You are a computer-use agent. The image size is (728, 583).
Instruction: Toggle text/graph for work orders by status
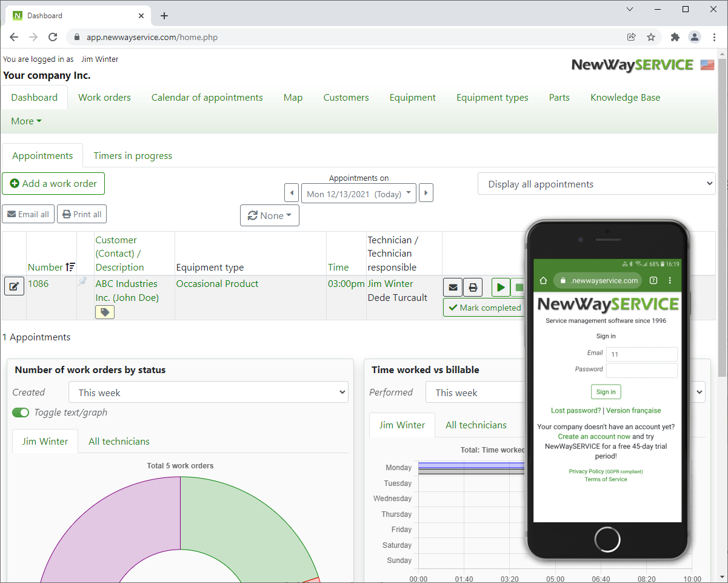coord(20,412)
